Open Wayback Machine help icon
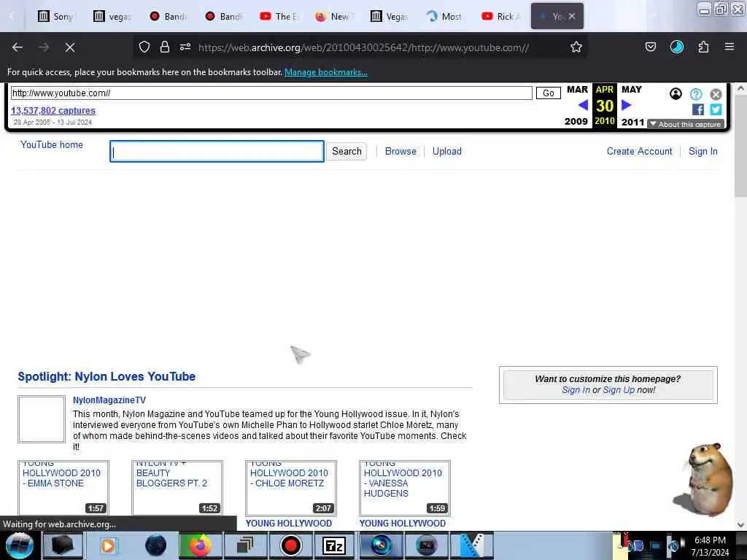The width and height of the screenshot is (747, 560). click(x=696, y=94)
